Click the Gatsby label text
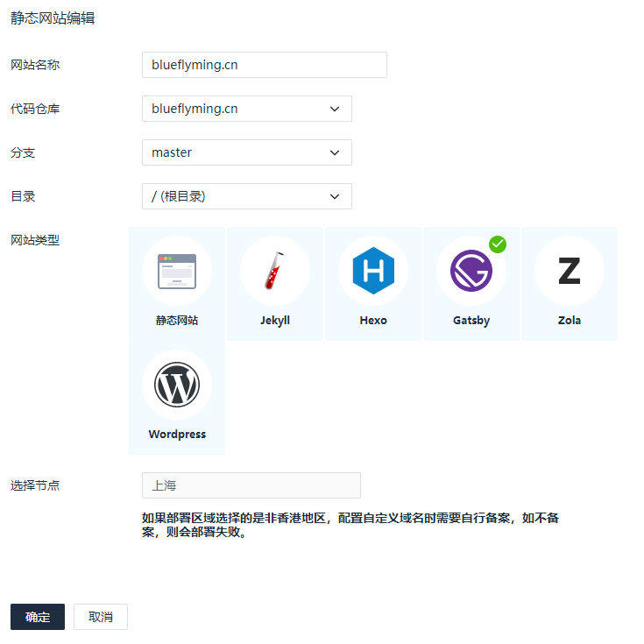 pos(471,321)
